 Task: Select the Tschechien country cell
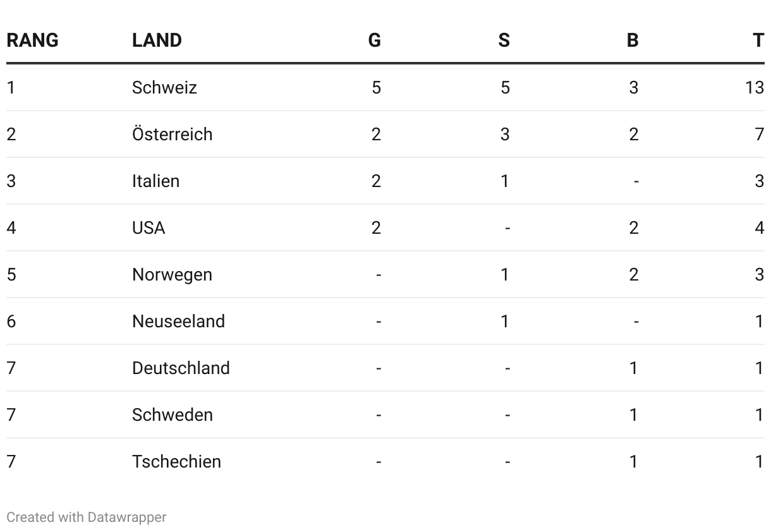176,461
